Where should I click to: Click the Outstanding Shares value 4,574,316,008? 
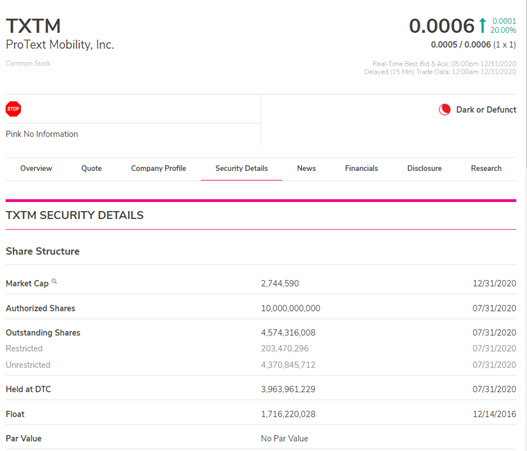(x=288, y=333)
